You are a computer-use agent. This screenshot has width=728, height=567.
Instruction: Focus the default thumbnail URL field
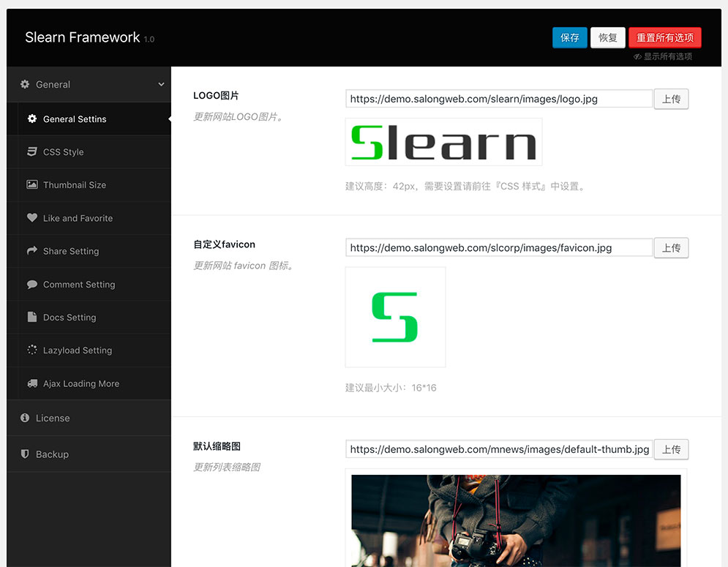click(499, 449)
